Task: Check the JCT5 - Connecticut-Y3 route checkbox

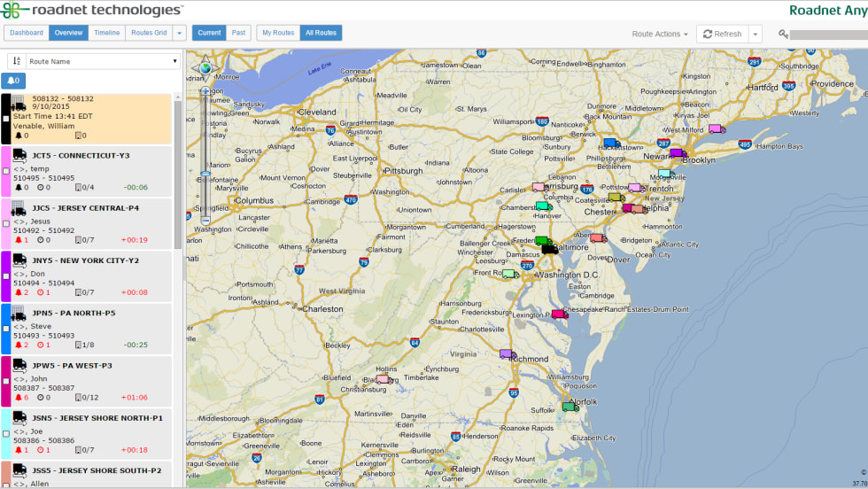Action: click(6, 171)
